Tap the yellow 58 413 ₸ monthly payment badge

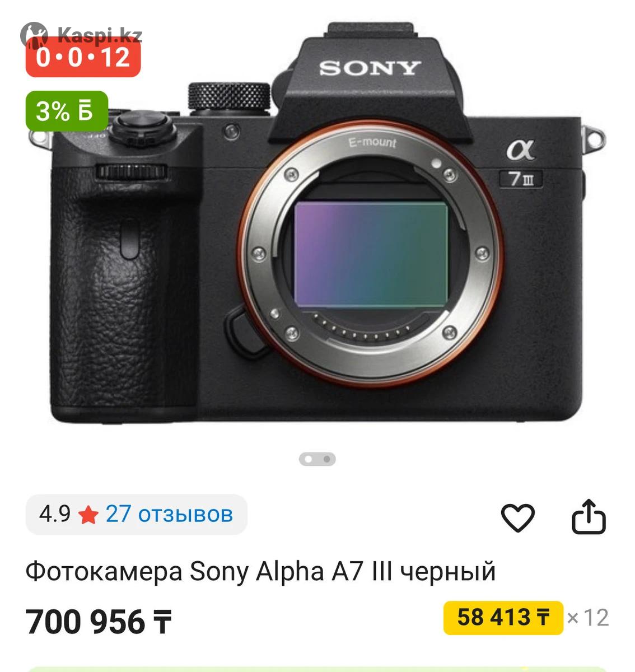click(x=503, y=618)
